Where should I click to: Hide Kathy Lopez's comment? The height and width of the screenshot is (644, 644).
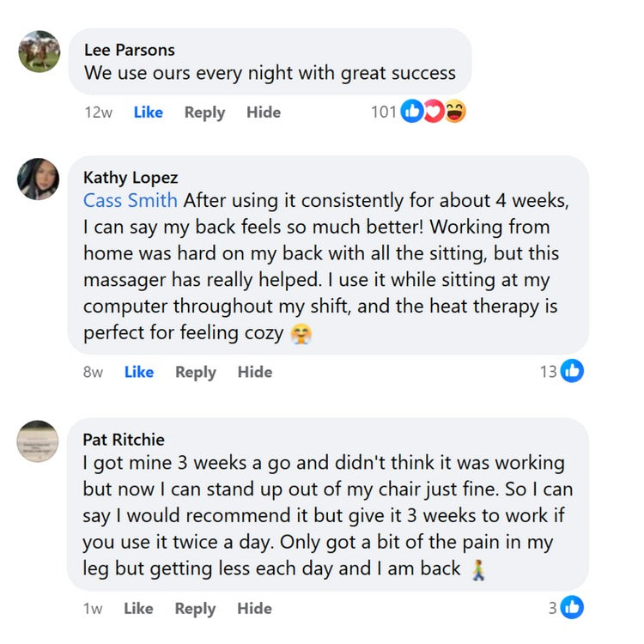[x=255, y=372]
